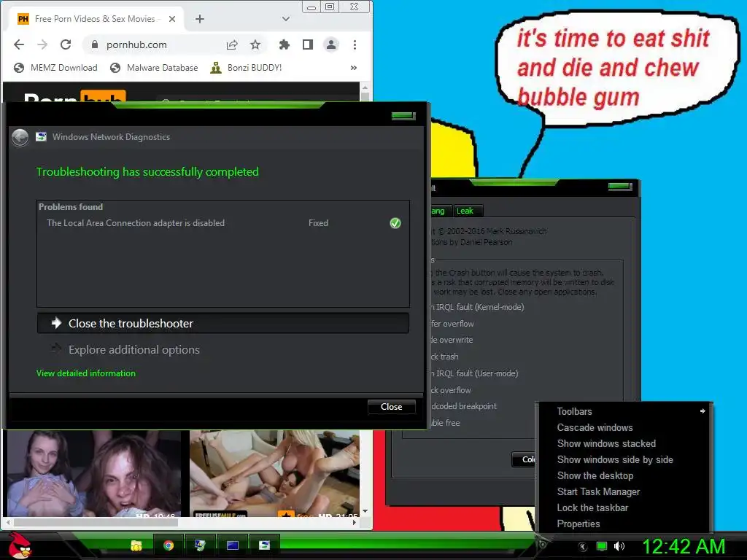
Task: Click the Windows Network Diagnostics title icon
Action: (42, 137)
